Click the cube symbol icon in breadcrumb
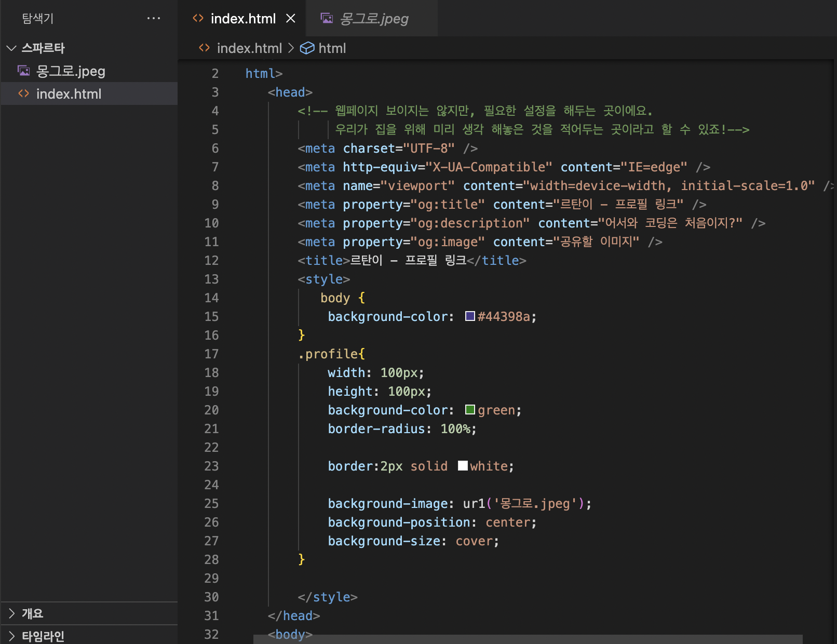 (x=307, y=48)
